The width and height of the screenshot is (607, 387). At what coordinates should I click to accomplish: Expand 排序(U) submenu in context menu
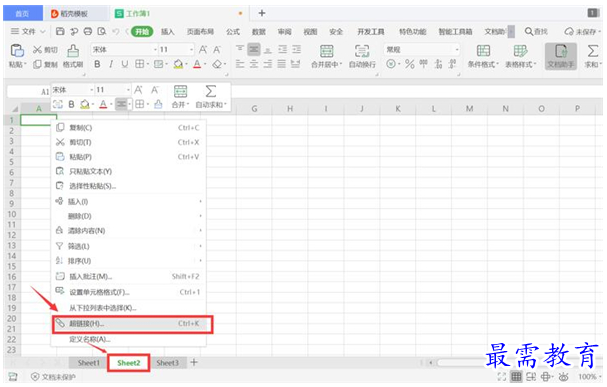(x=128, y=261)
